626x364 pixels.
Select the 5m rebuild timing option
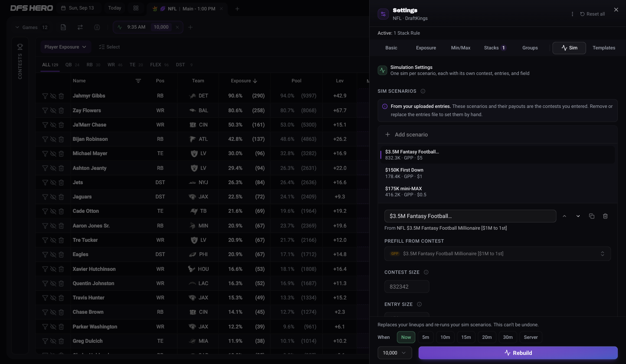point(426,337)
